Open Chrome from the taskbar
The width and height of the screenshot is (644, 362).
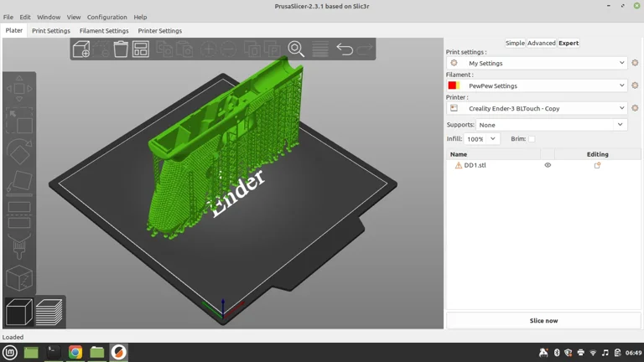(x=75, y=353)
